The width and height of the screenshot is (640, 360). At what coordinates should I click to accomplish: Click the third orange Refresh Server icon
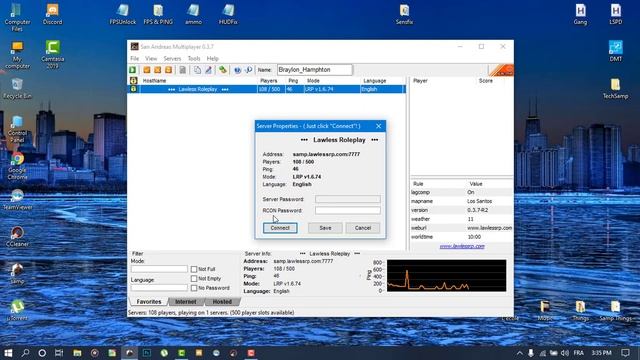[169, 70]
